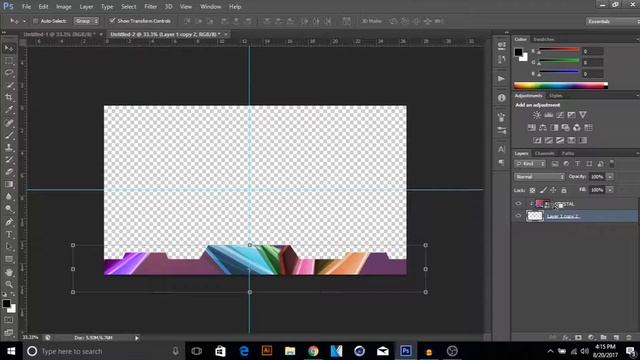
Task: Hide the Layer 1 copy 2 layer eye
Action: pos(518,216)
